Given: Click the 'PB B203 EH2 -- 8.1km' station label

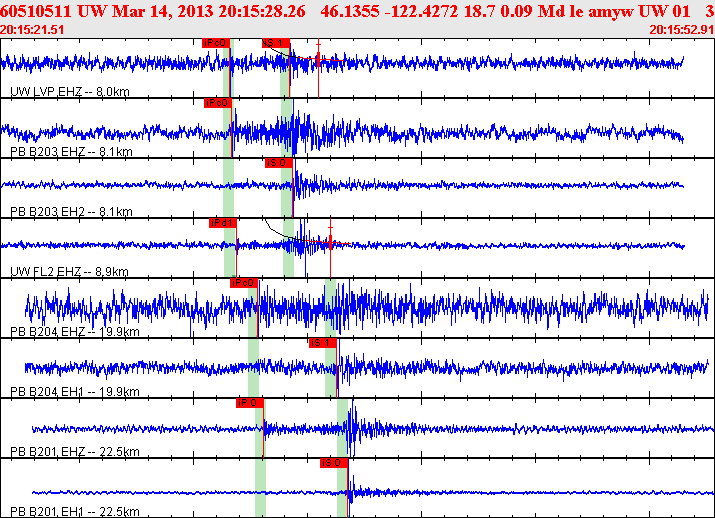Looking at the screenshot, I should [x=72, y=212].
